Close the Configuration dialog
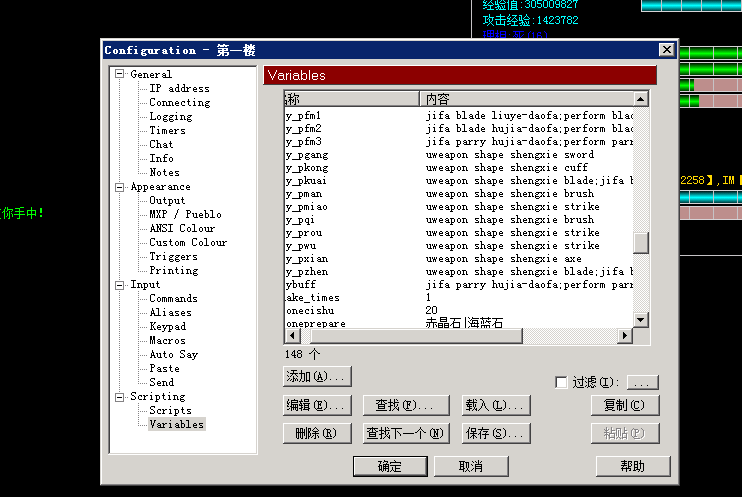 pos(666,50)
